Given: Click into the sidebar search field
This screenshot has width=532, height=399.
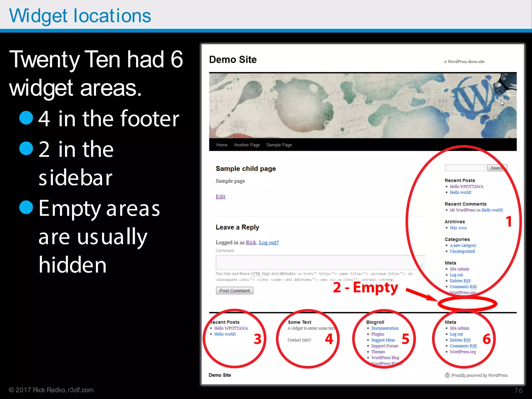Looking at the screenshot, I should (x=465, y=168).
